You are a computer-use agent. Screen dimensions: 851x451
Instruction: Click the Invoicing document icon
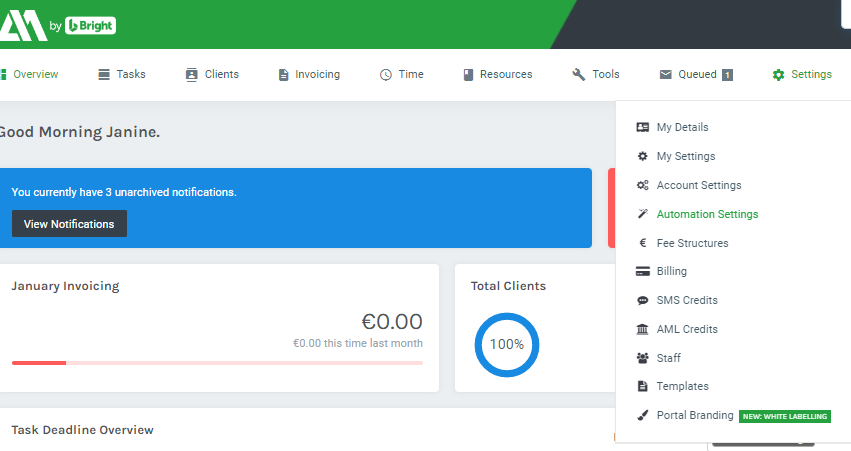[283, 75]
